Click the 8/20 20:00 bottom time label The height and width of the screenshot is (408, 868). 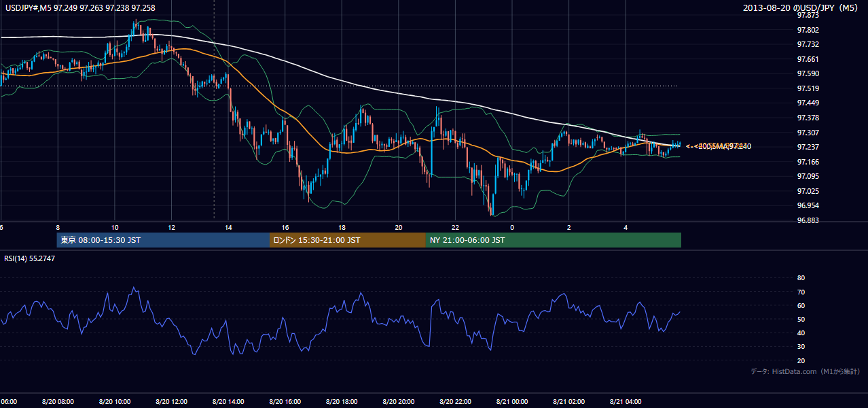(399, 401)
